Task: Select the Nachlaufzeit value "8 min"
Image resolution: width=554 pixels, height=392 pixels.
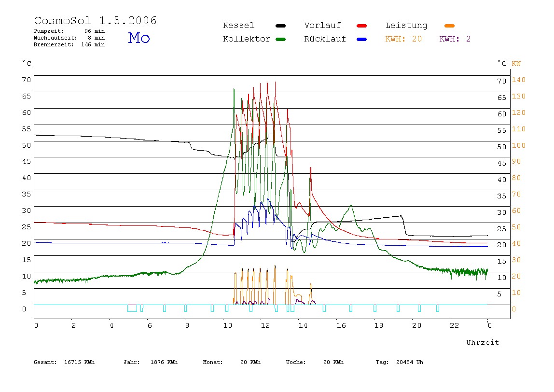Action: (96, 38)
